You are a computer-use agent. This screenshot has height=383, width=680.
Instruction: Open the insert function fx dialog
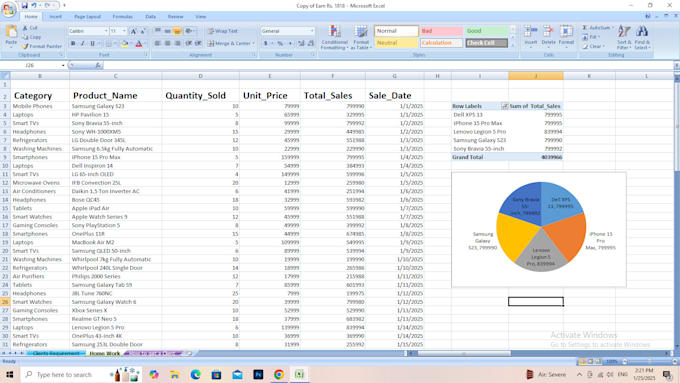point(98,65)
